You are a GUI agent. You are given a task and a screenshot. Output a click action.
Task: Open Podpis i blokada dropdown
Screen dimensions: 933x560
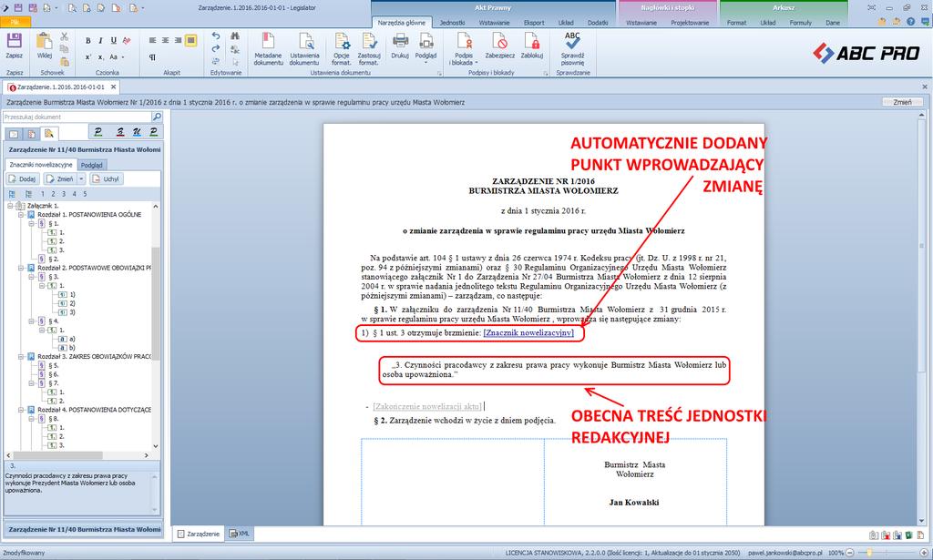coord(464,49)
